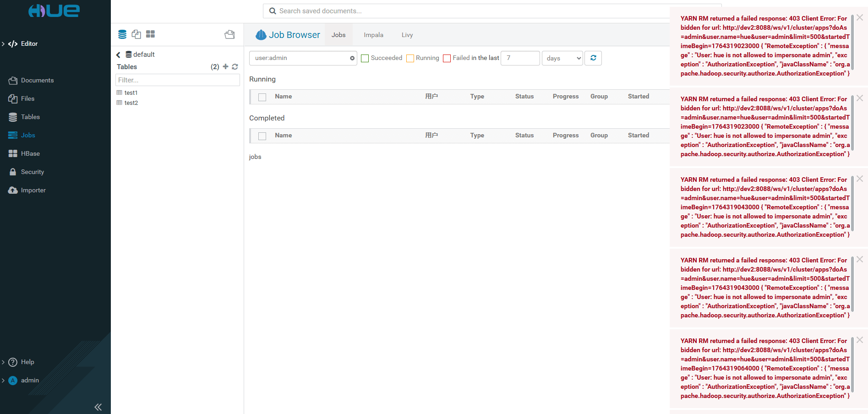Open the test1 table

point(131,93)
